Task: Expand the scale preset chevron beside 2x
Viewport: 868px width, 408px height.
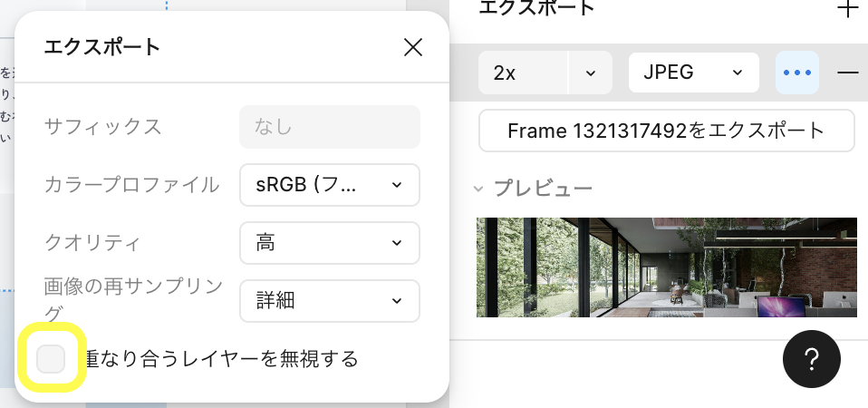Action: pos(591,73)
